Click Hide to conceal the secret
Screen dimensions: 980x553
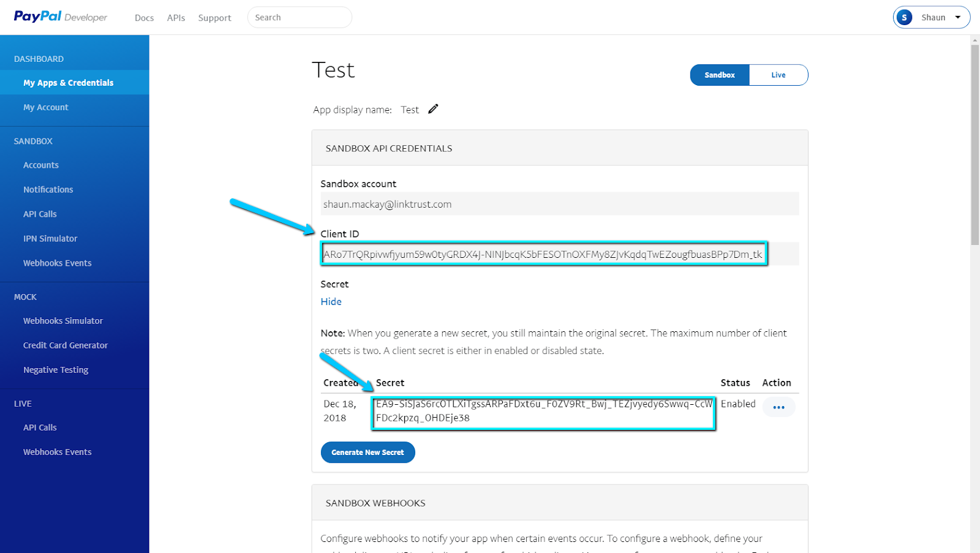pyautogui.click(x=331, y=301)
